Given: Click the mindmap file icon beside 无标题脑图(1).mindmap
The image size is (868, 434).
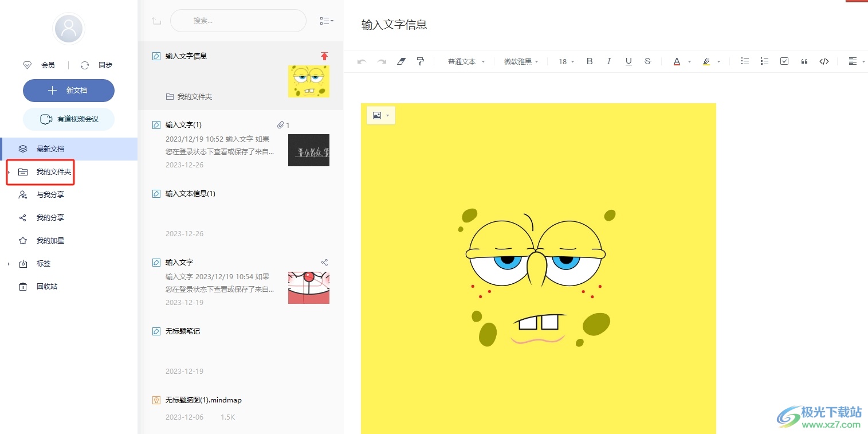Looking at the screenshot, I should pos(156,400).
